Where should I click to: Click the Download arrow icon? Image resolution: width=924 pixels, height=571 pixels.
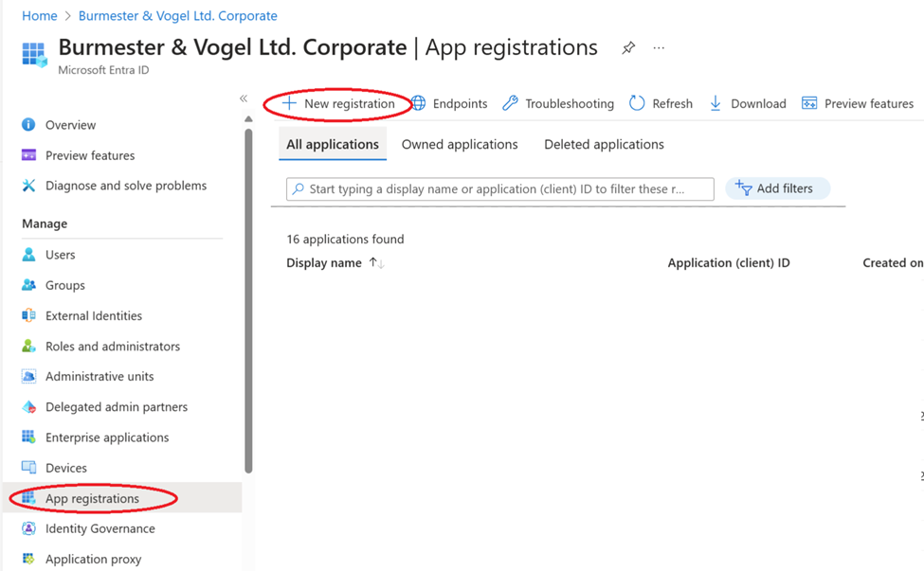click(x=716, y=103)
